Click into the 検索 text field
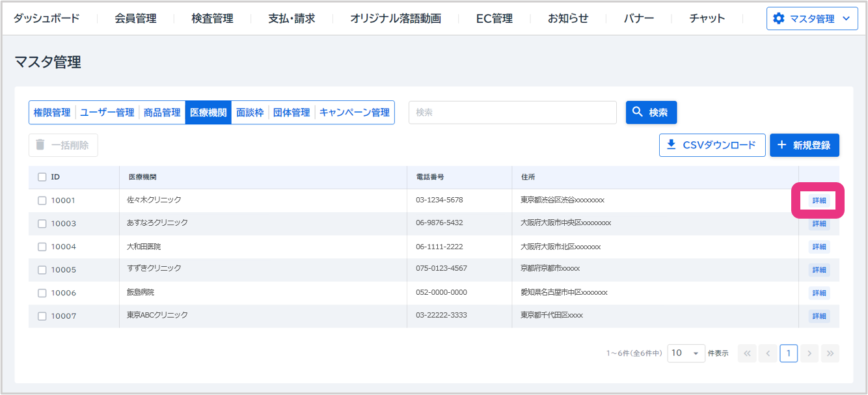Viewport: 868px width, 395px height. point(512,113)
